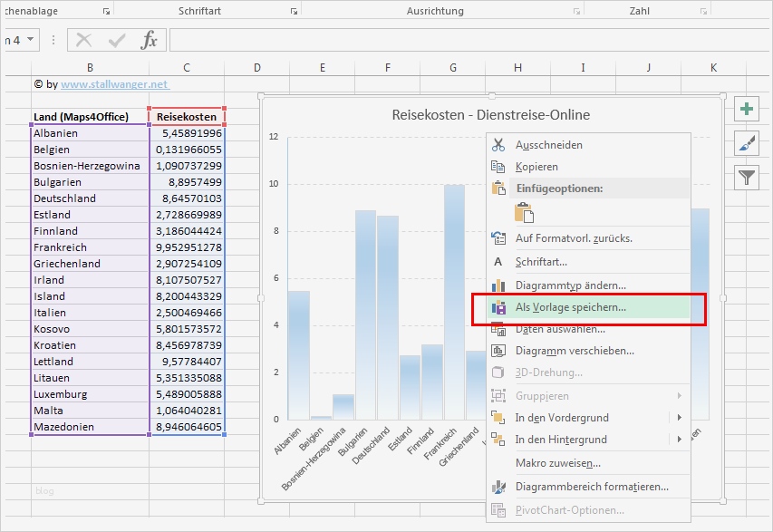Open the www.stallwanger.net hyperlink
Screen dimensions: 773x532
114,84
